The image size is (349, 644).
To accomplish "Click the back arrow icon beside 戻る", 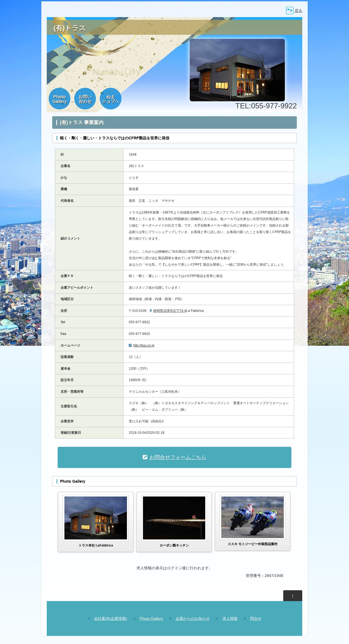I will [x=289, y=11].
